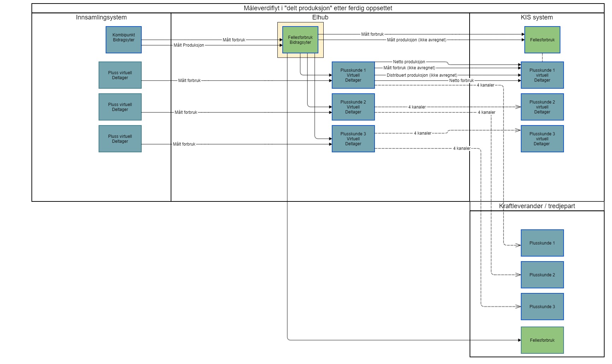The height and width of the screenshot is (364, 612).
Task: Select the Kombipunkt Bidragsyter box
Action: pyautogui.click(x=124, y=40)
